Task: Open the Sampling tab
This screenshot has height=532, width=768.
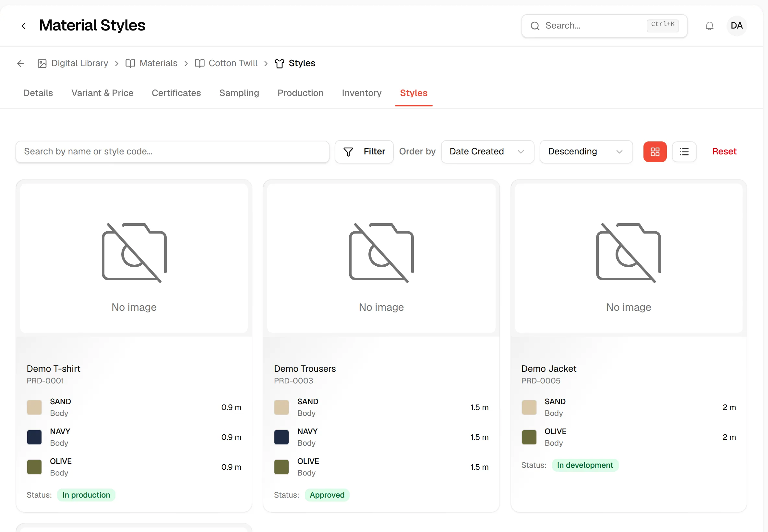Action: [239, 93]
